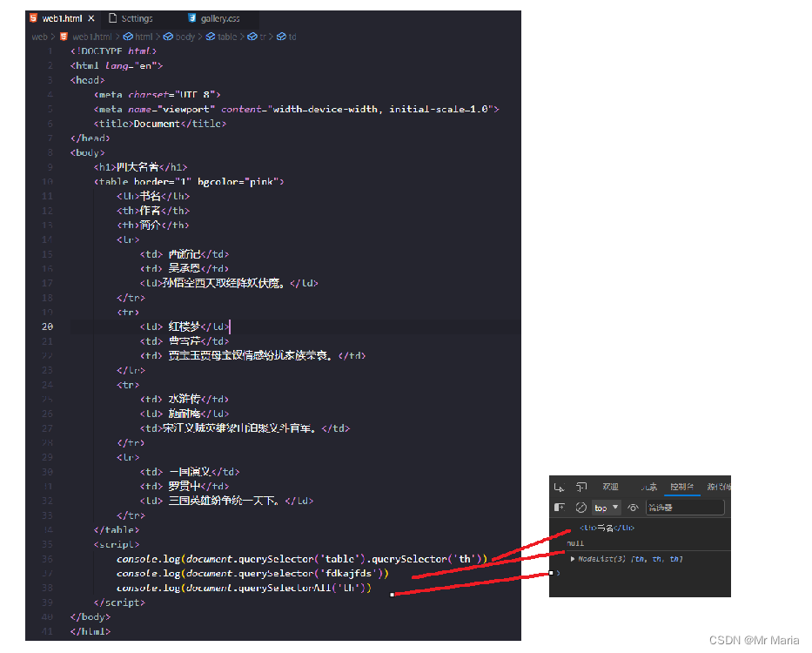Screen dimensions: 812x653
Task: Click the table border bgcolor="pink" line
Action: (189, 181)
